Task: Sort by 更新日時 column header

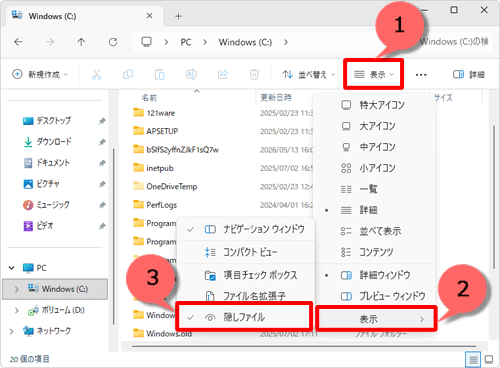Action: tap(276, 98)
